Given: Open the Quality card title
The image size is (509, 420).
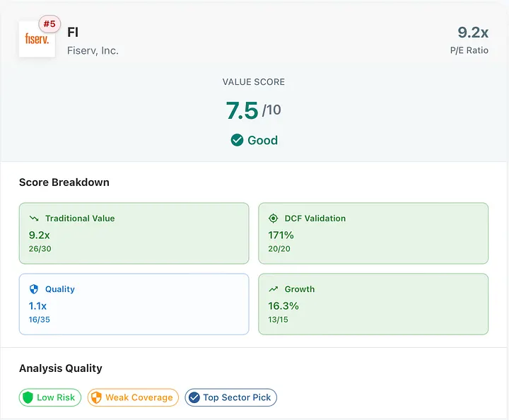Looking at the screenshot, I should 60,289.
